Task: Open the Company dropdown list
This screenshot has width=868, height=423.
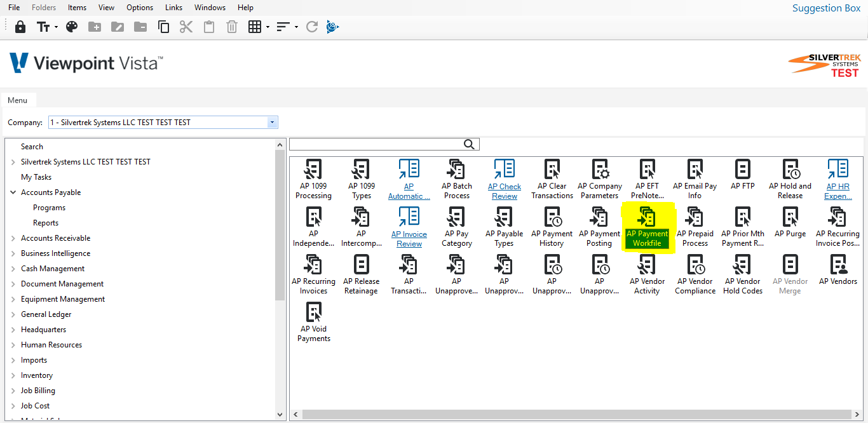Action: 272,123
